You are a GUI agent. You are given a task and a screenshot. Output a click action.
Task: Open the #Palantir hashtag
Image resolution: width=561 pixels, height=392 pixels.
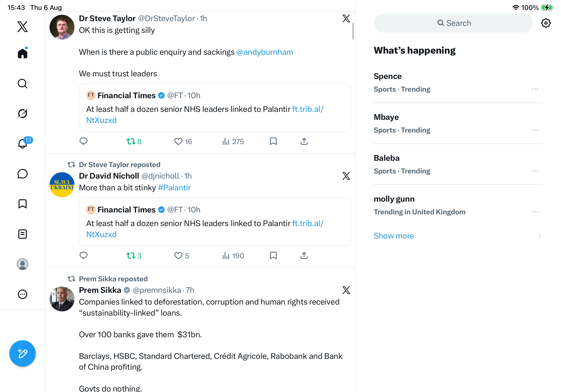(174, 188)
